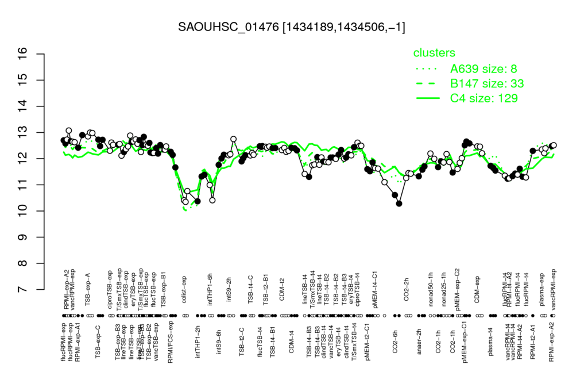
Task: Click the dotted line legend sample
Action: tap(427, 69)
